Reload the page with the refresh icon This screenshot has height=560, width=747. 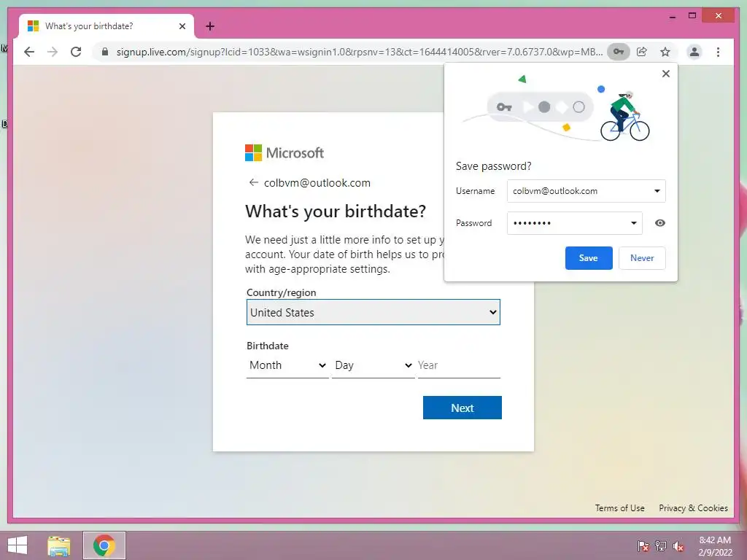[x=76, y=52]
